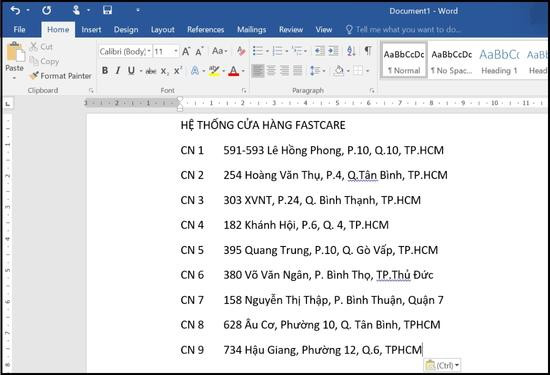The width and height of the screenshot is (550, 375).
Task: Apply the Normal style
Action: (404, 60)
